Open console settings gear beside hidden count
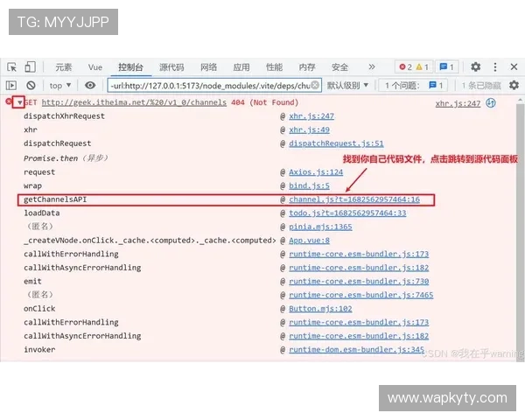 click(513, 86)
